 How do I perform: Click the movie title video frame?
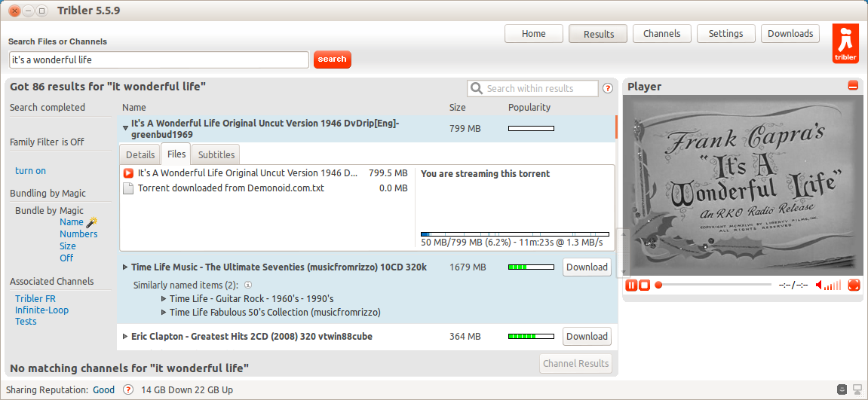coord(742,185)
